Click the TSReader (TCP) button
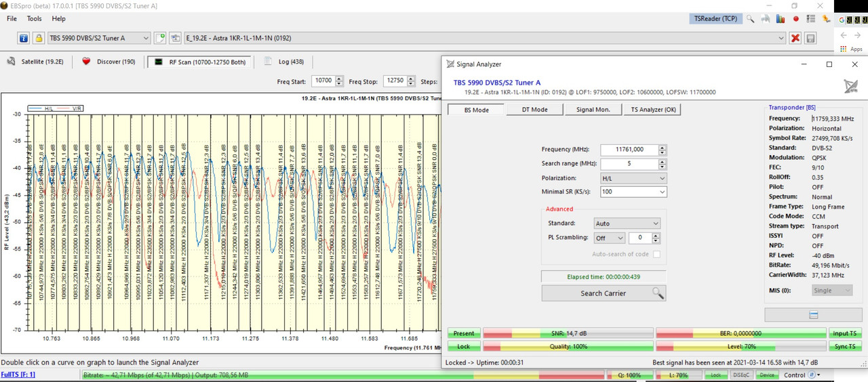The image size is (868, 382). [x=715, y=19]
